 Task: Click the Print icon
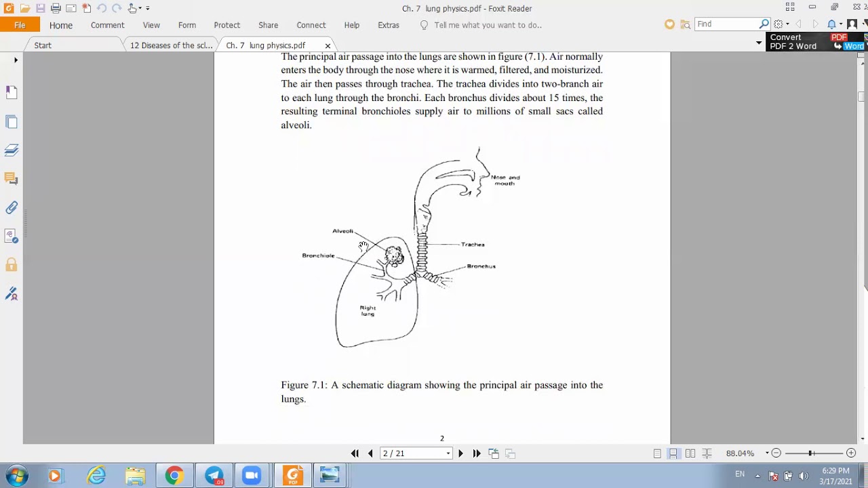(x=56, y=8)
